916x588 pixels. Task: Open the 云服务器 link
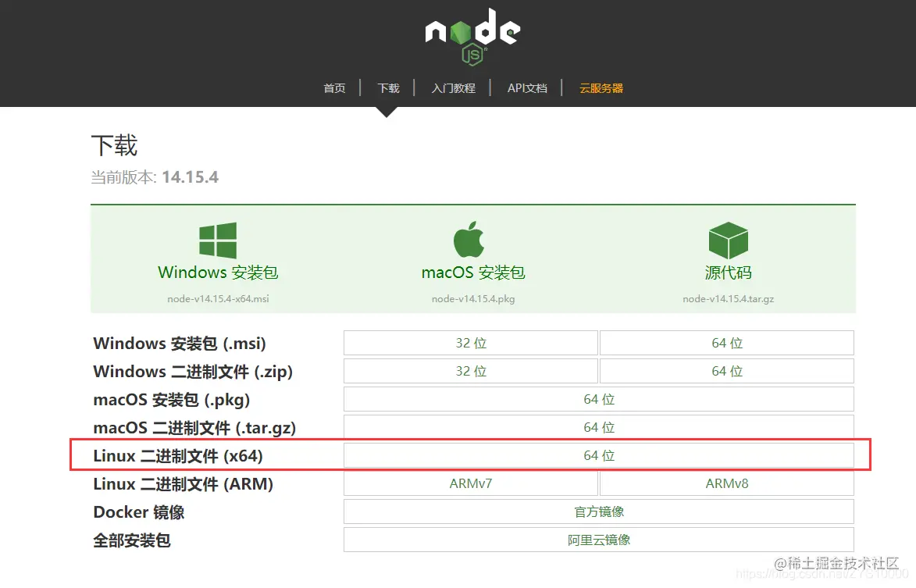[601, 88]
